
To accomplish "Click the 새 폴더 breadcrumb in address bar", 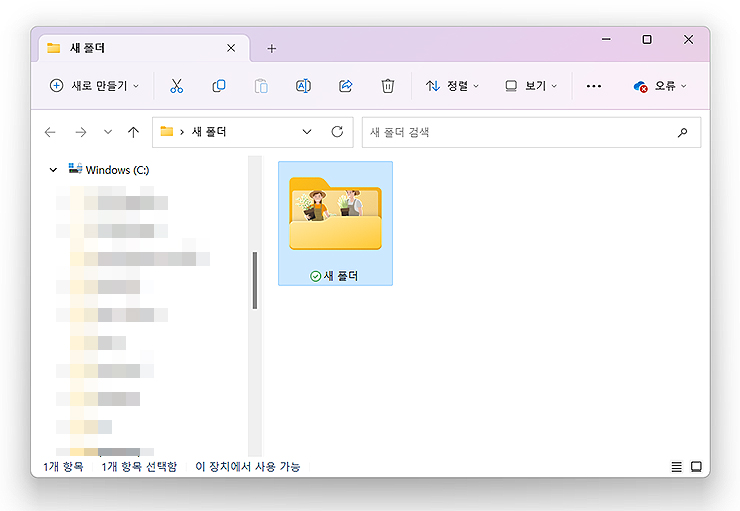I will pos(209,132).
